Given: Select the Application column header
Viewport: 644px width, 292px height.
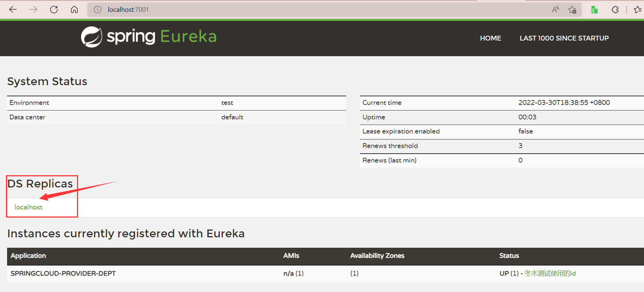Looking at the screenshot, I should click(28, 256).
